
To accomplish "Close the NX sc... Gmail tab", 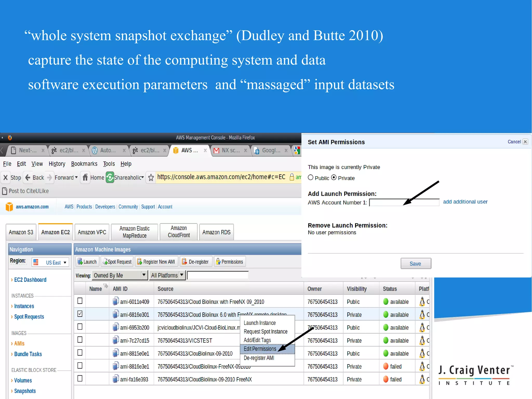I will pos(245,150).
